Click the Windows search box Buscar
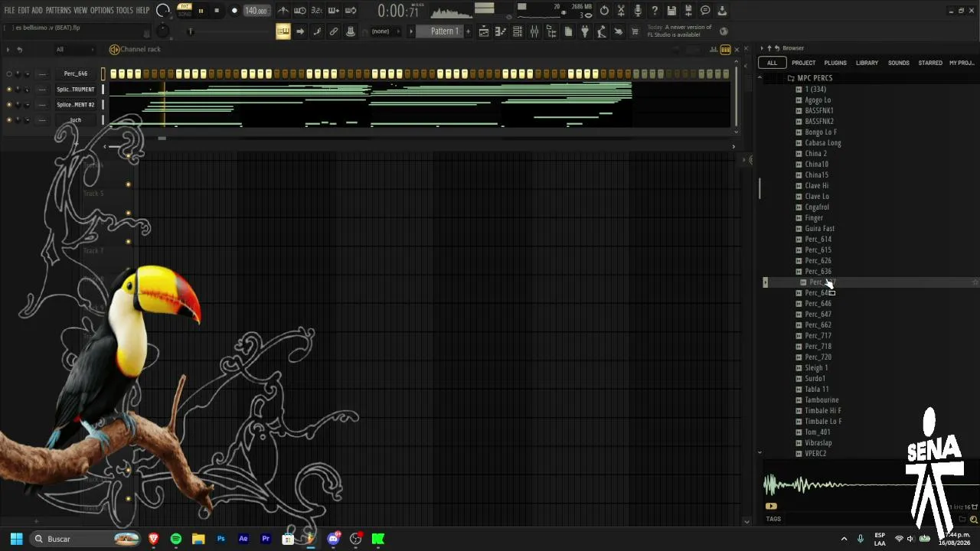Viewport: 980px width, 551px height. click(84, 539)
